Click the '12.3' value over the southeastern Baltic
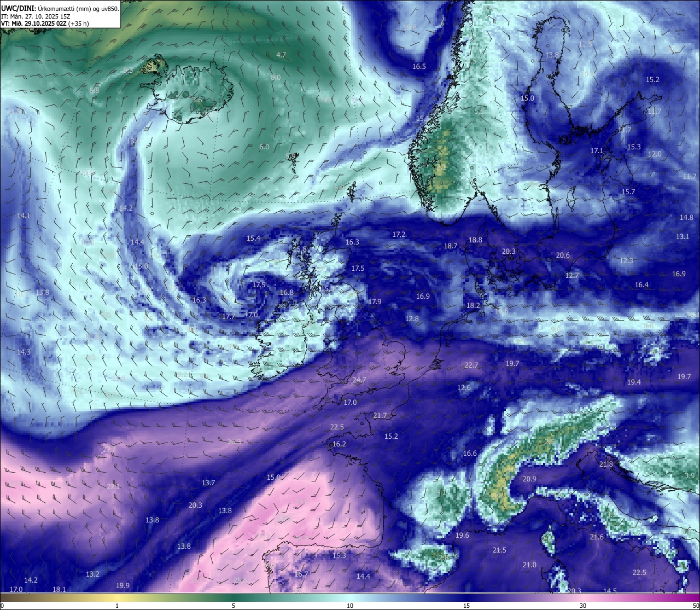Image resolution: width=700 pixels, height=610 pixels. click(x=626, y=260)
